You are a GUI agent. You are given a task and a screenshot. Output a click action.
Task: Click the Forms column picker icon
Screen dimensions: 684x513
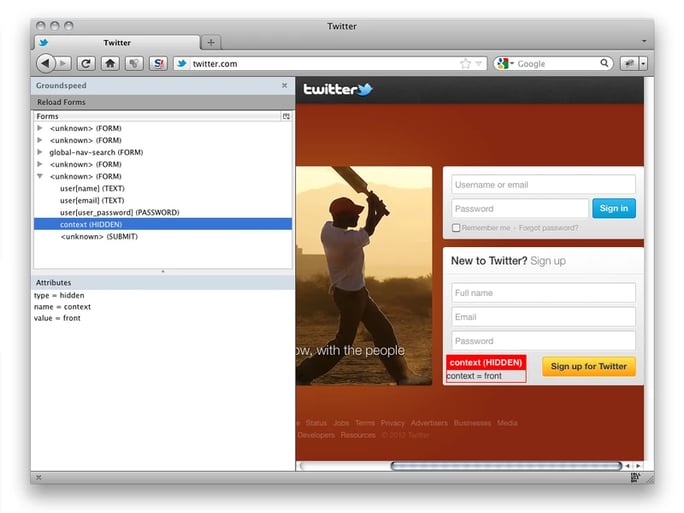point(286,117)
